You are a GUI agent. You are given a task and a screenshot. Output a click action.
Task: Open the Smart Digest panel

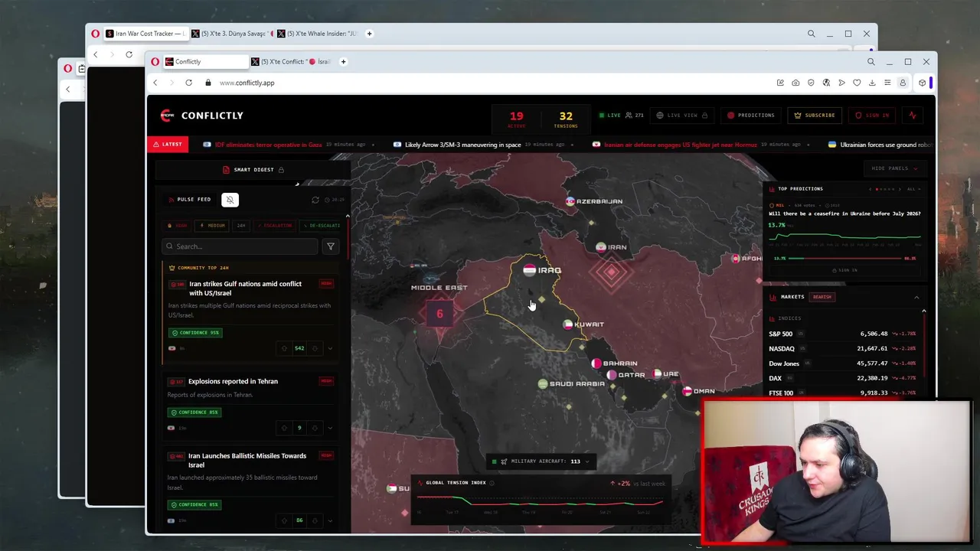[x=253, y=170]
